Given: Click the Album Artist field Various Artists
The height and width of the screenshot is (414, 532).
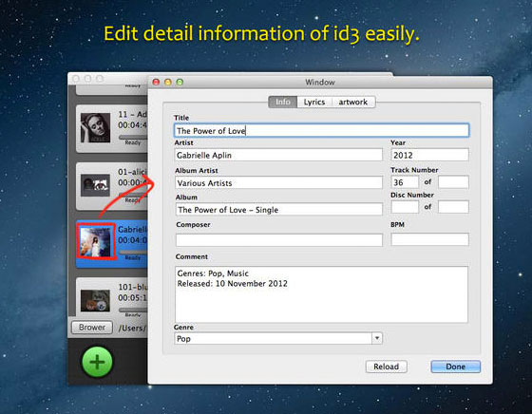Looking at the screenshot, I should point(279,182).
